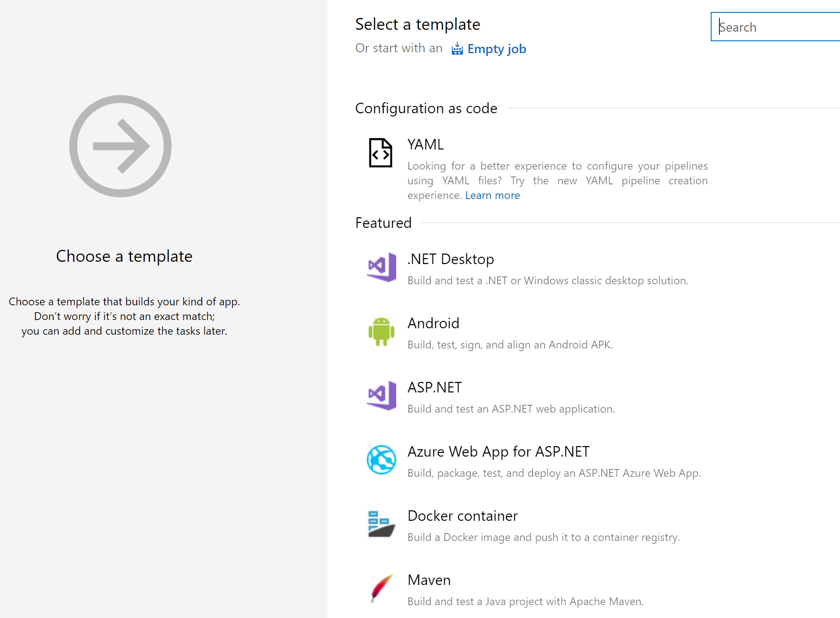Click inside the Search field
This screenshot has width=840, height=618.
coord(775,27)
